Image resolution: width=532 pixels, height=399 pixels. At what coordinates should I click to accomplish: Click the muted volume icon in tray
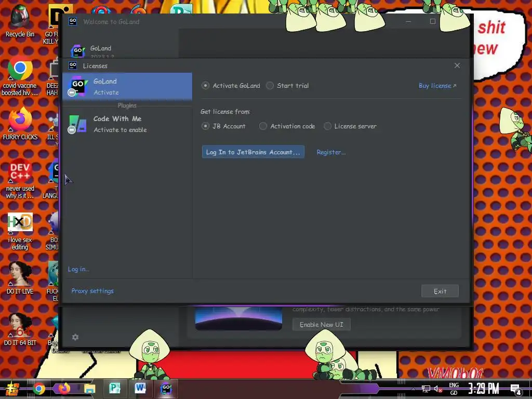438,389
